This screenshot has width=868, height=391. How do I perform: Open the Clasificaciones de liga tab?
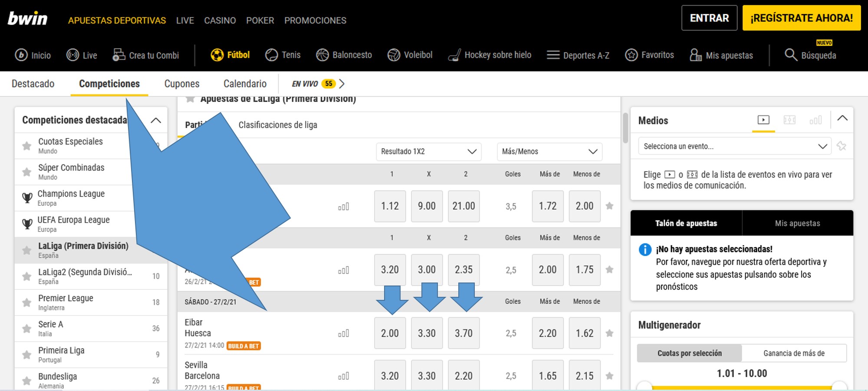[278, 125]
